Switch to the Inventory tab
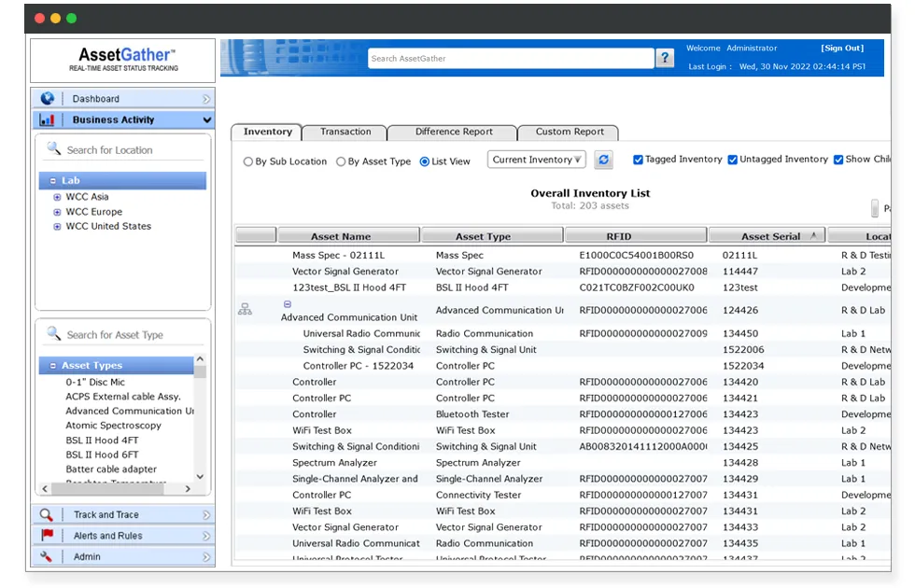This screenshot has width=915, height=588. click(267, 132)
